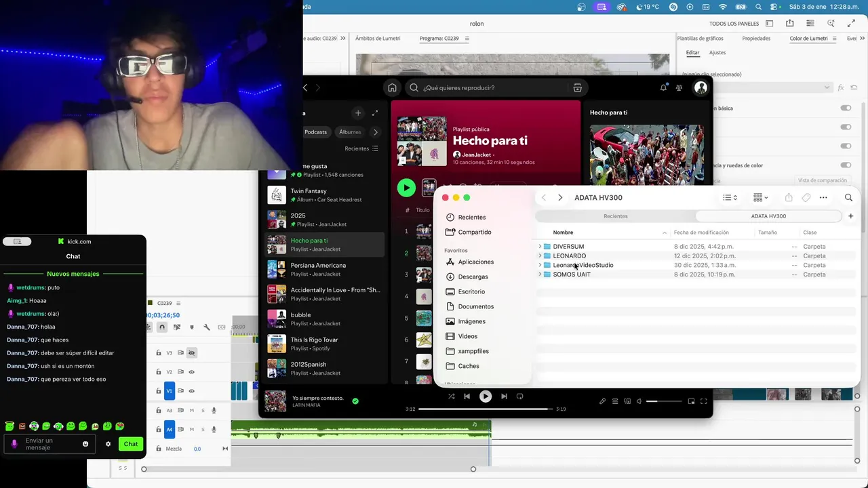Open Twin Fantasy album in Spotify library
This screenshot has width=868, height=488.
(325, 195)
